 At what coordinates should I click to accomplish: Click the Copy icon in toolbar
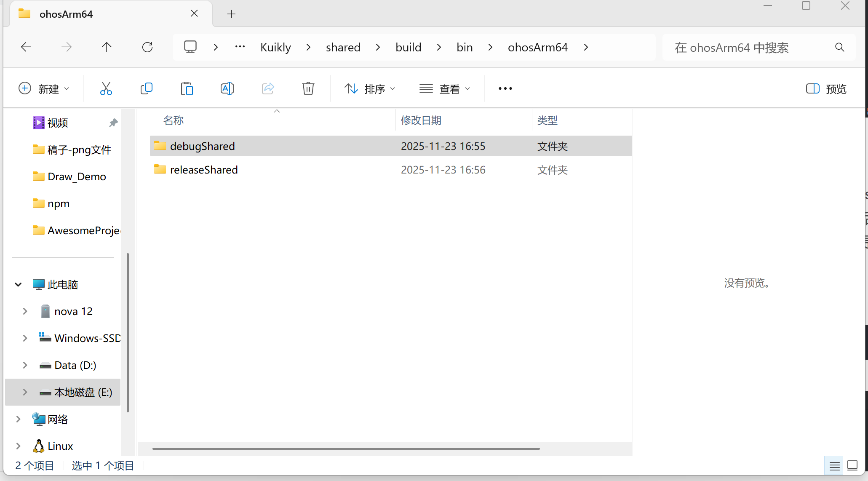pos(146,88)
